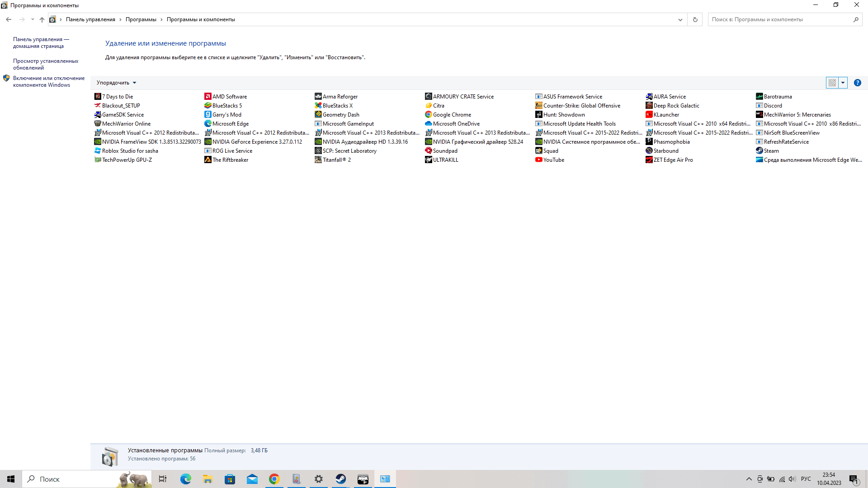Open File Explorer from the taskbar
The height and width of the screenshot is (488, 868).
click(208, 479)
